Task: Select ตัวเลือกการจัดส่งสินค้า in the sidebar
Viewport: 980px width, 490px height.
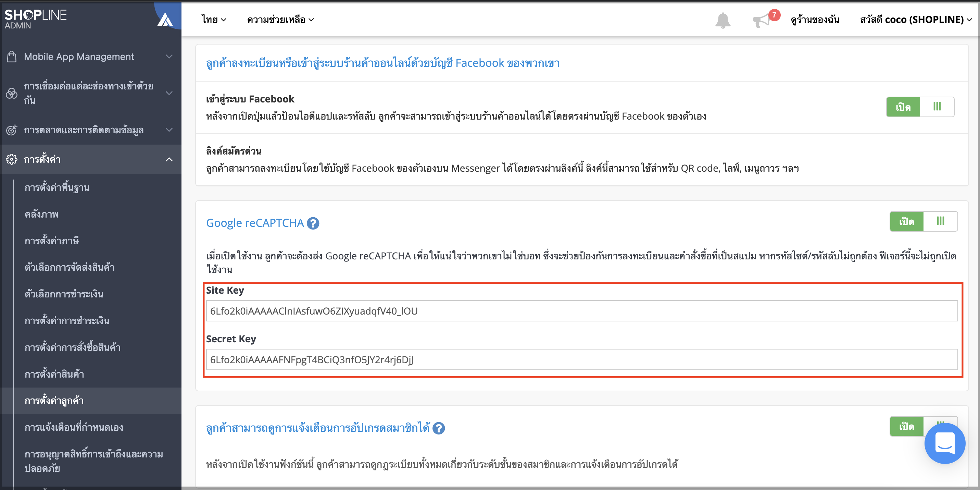Action: [x=70, y=267]
